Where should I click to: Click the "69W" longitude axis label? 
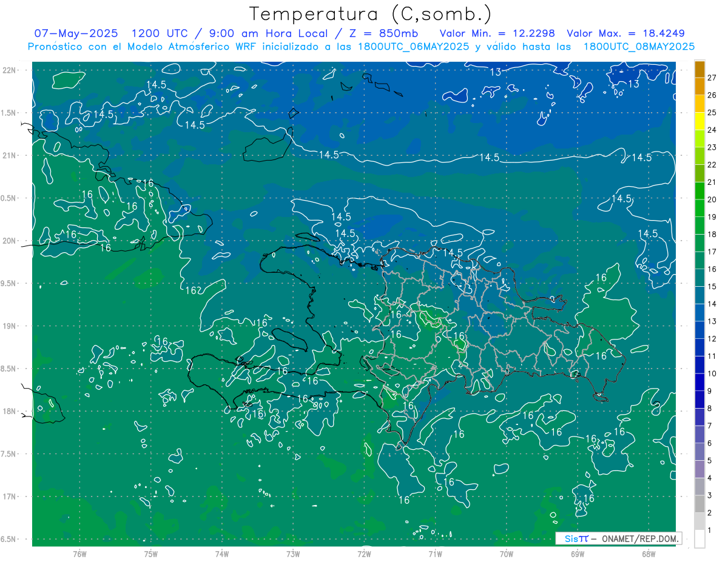pos(578,554)
